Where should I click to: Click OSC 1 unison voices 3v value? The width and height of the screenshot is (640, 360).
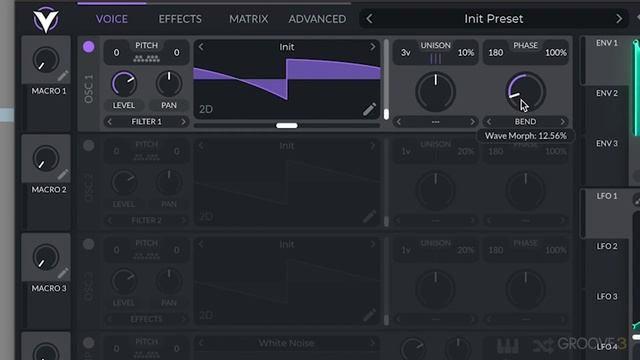[405, 53]
